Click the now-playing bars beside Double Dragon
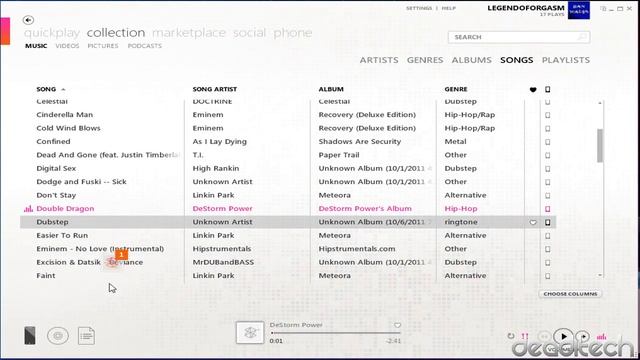 point(28,209)
